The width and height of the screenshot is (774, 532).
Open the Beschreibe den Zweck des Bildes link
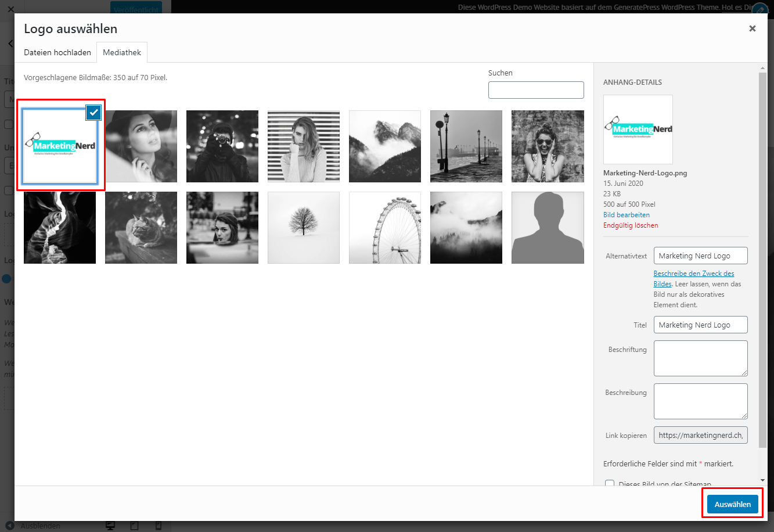point(694,279)
